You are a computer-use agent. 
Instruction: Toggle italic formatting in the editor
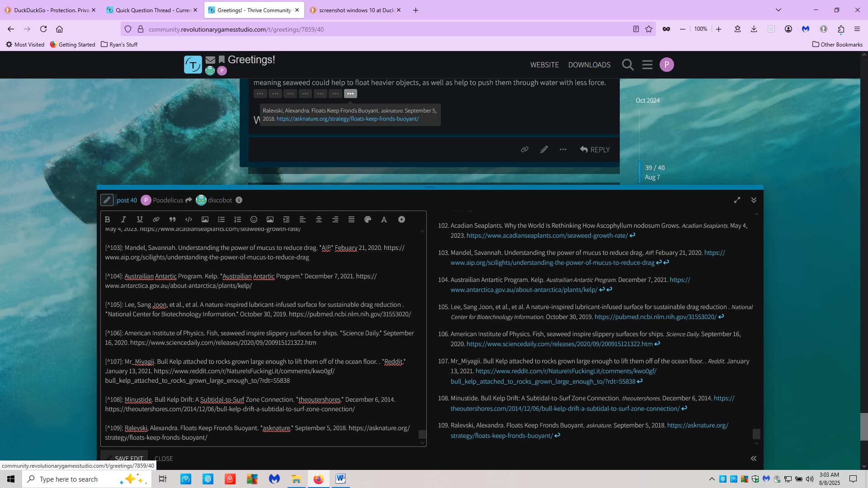tap(123, 220)
